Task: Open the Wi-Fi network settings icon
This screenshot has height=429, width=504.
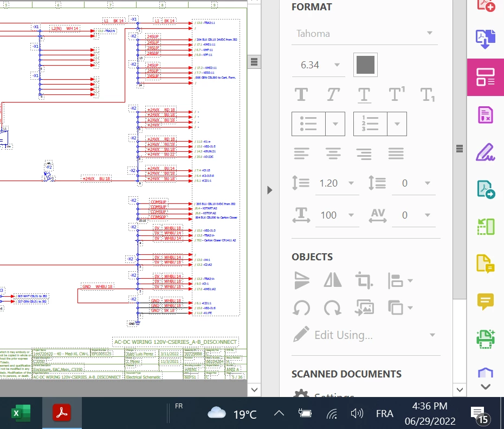Action: (x=332, y=414)
